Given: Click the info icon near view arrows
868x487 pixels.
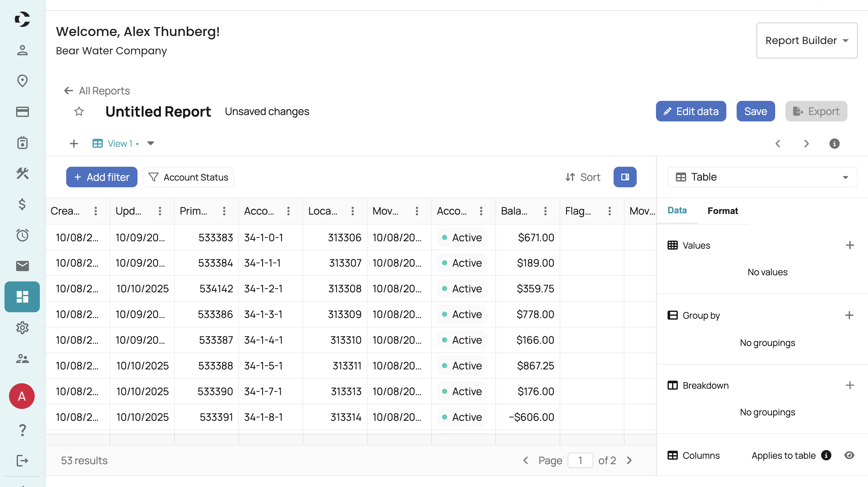Looking at the screenshot, I should pyautogui.click(x=834, y=144).
